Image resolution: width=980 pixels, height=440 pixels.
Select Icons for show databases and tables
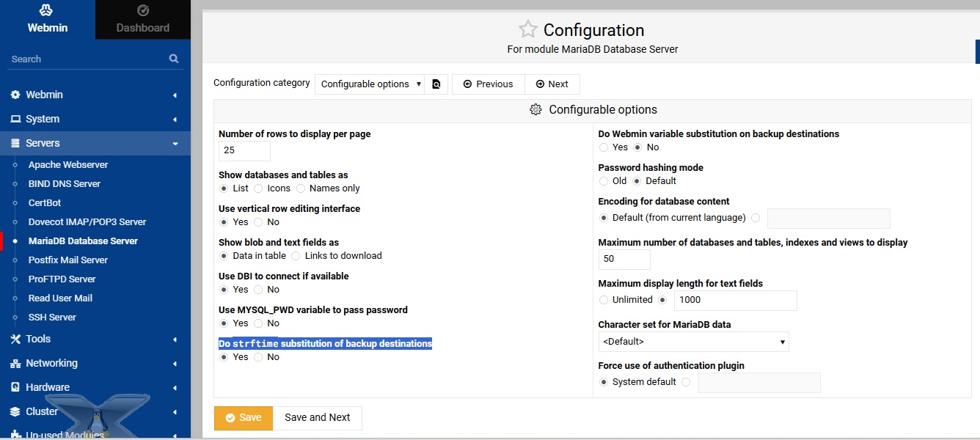[258, 188]
